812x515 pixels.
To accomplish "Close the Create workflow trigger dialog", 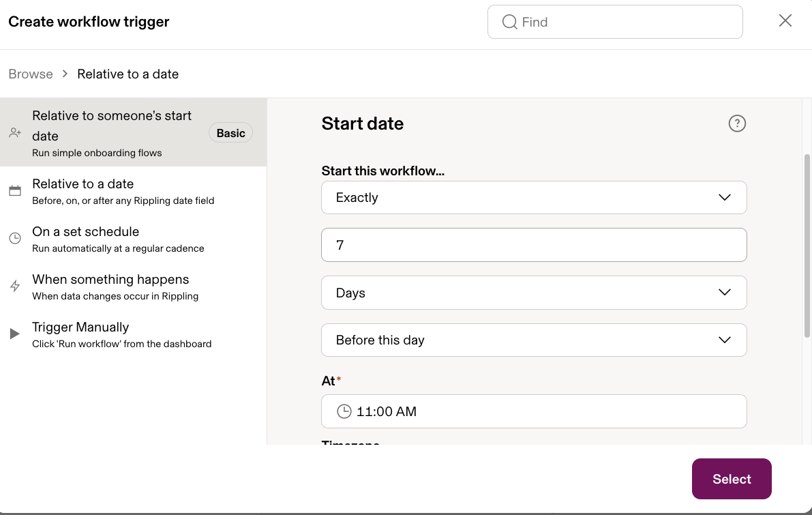I will tap(785, 20).
